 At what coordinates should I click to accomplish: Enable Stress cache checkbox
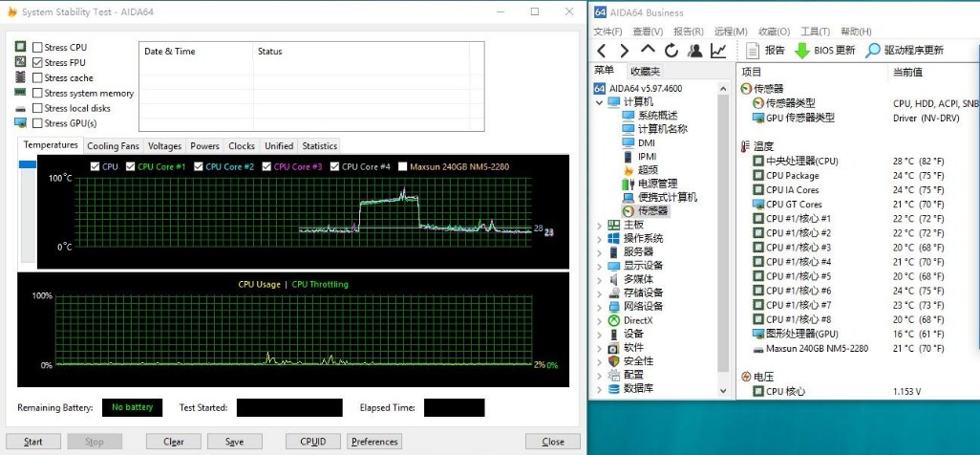tap(37, 78)
